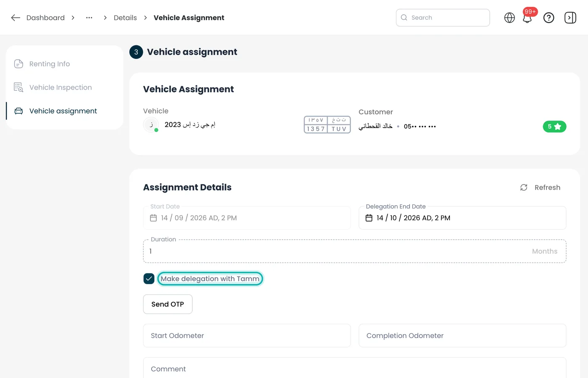Click the customer name خالد القحطاني

click(x=375, y=126)
